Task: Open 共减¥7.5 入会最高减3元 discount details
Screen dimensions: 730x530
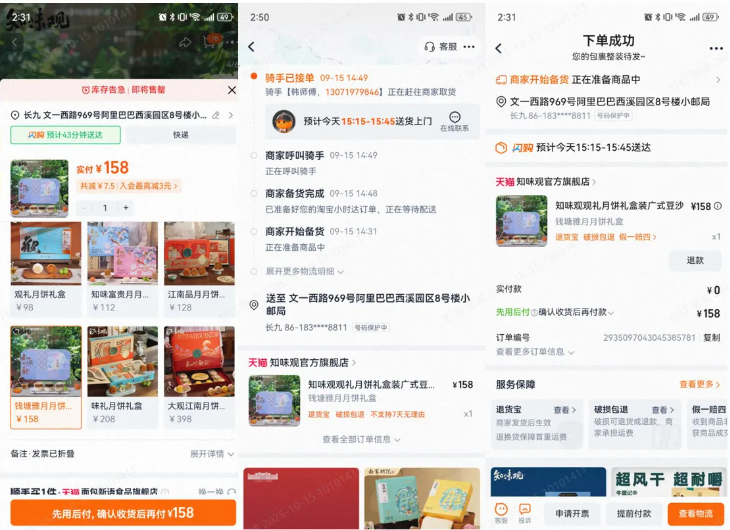Action: tap(128, 186)
